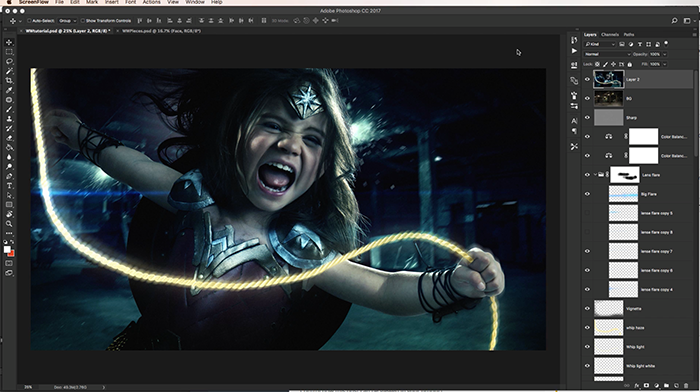
Task: Open the Auto-Select Group dropdown
Action: 67,21
